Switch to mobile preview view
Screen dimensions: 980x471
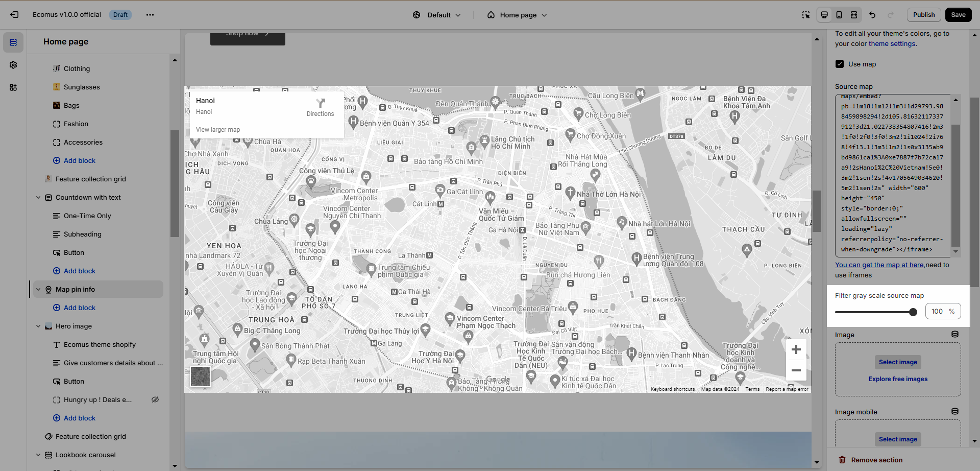[x=839, y=15]
